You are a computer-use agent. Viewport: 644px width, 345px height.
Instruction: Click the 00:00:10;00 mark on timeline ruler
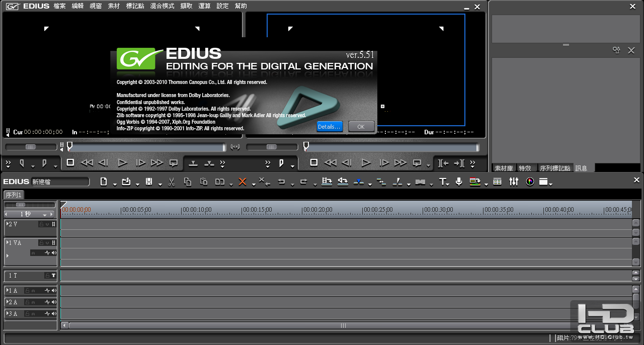(198, 210)
